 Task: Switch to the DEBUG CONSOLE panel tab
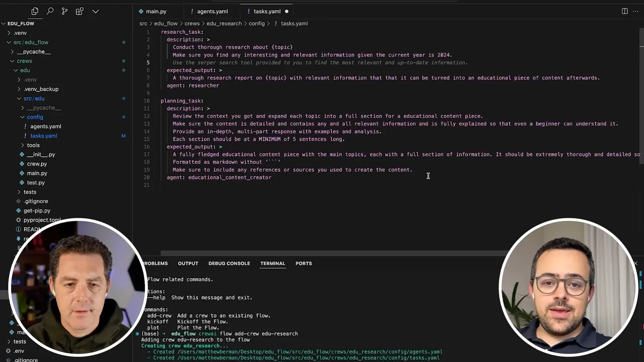(x=229, y=263)
